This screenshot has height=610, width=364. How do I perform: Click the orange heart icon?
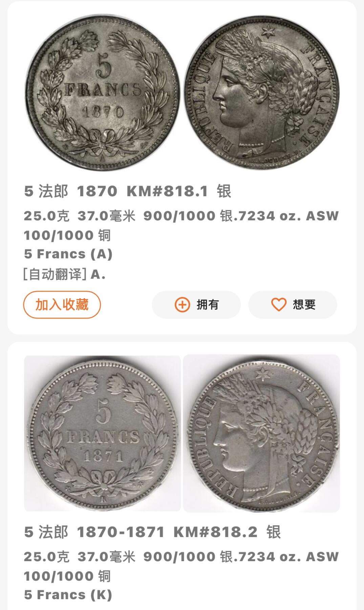[x=279, y=305]
